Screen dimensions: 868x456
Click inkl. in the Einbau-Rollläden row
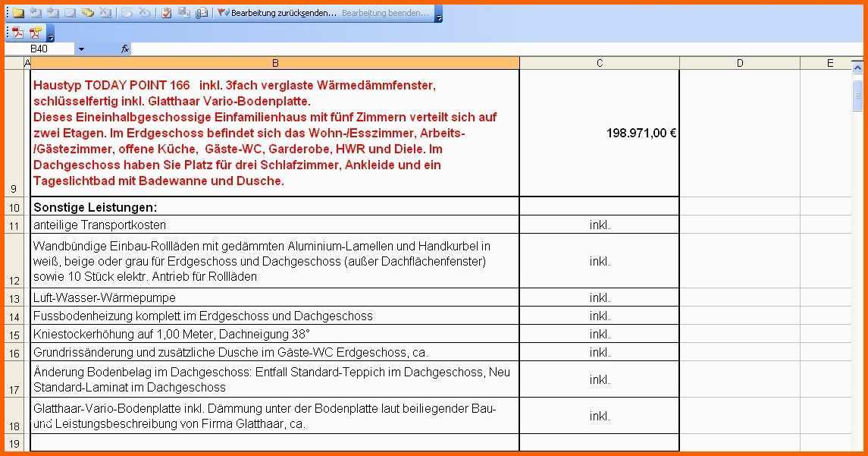[x=600, y=262]
